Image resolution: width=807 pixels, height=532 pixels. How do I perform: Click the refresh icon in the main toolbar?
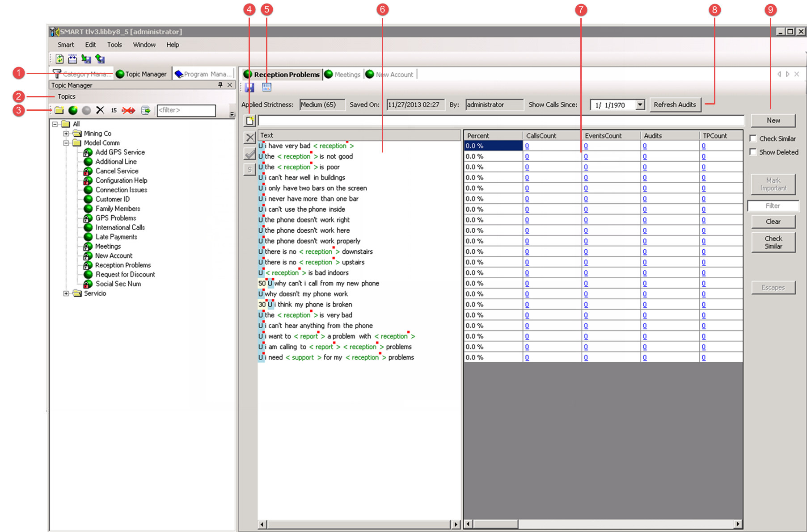[x=59, y=59]
